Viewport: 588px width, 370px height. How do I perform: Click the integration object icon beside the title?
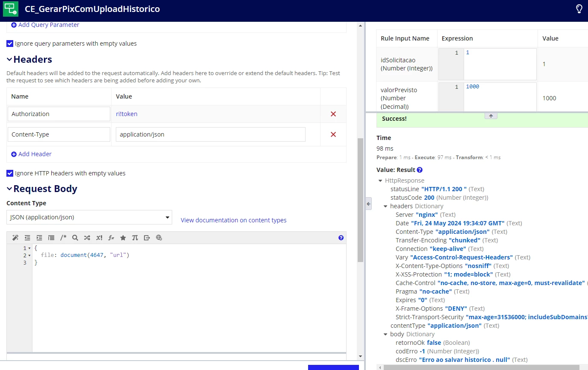pos(11,9)
